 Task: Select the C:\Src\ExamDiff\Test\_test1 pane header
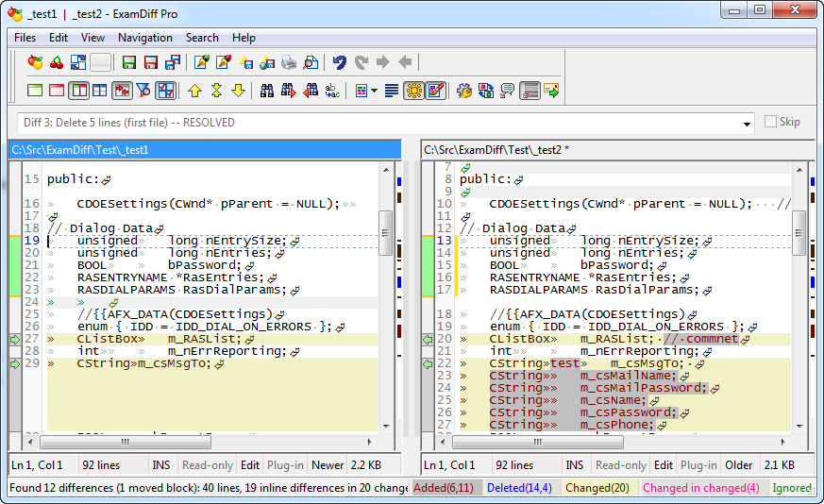click(205, 150)
